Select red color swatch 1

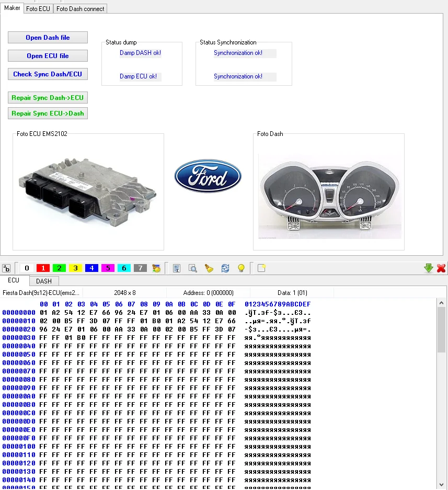(x=43, y=268)
